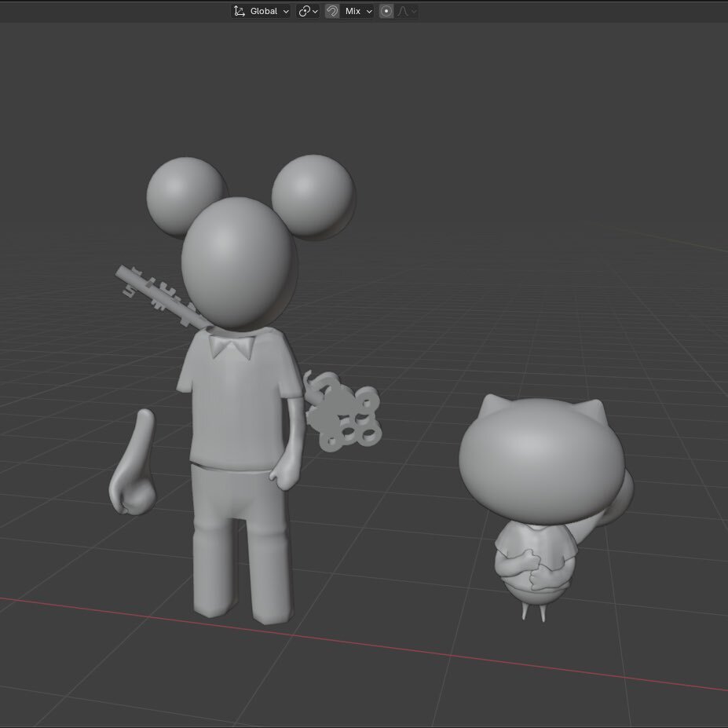Open proportional editing falloff curve dropdown

tap(406, 11)
